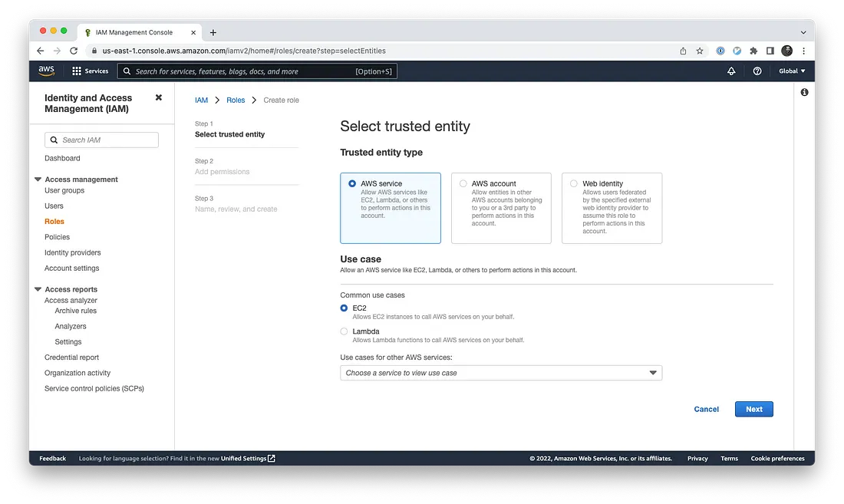Click the Next button

click(x=754, y=410)
